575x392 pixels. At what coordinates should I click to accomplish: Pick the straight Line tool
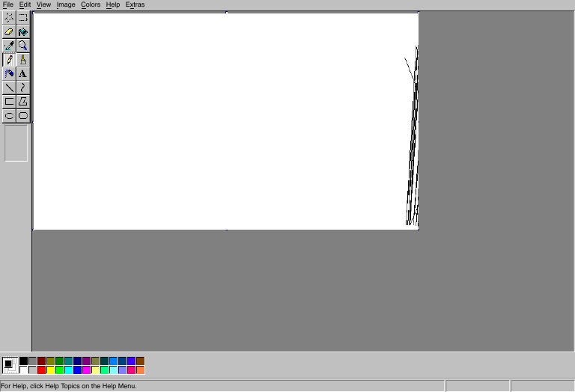point(9,88)
